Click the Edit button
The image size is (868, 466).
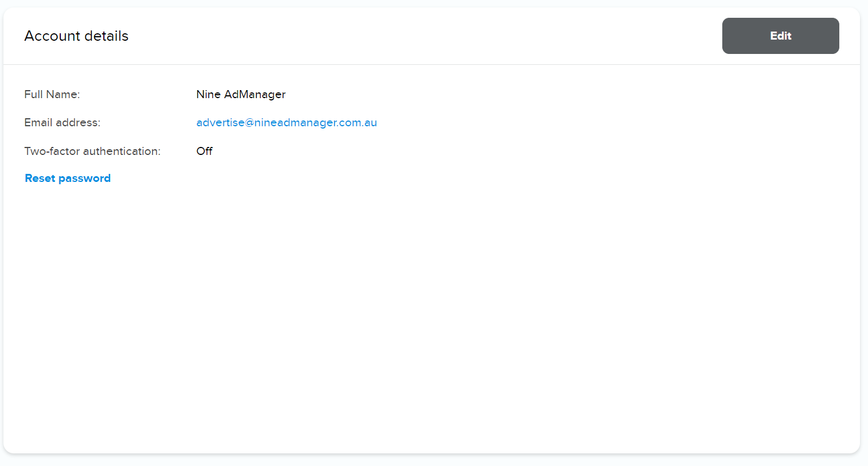tap(780, 36)
